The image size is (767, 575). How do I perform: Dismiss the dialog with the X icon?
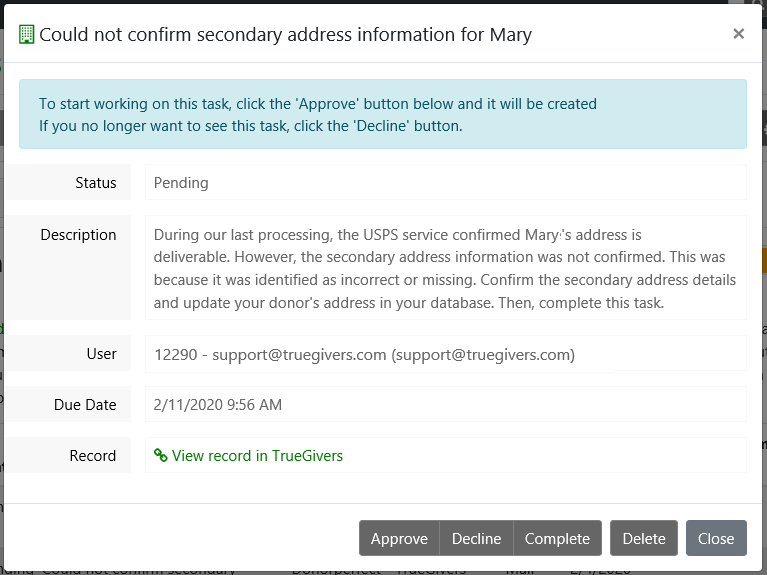click(x=738, y=34)
